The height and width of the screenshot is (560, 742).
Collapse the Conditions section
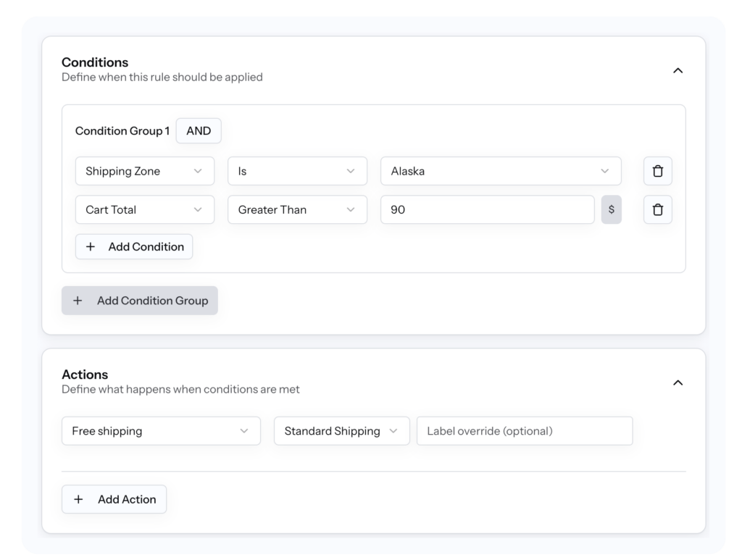pyautogui.click(x=678, y=70)
